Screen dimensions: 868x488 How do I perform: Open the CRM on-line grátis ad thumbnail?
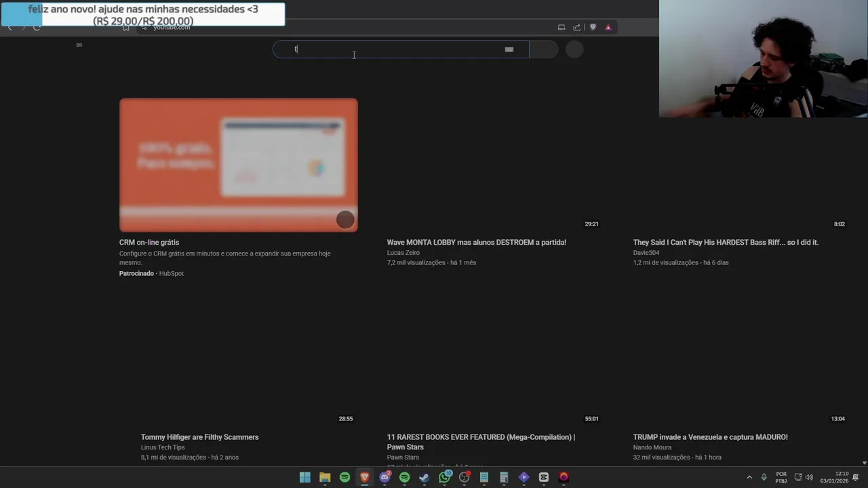(239, 165)
